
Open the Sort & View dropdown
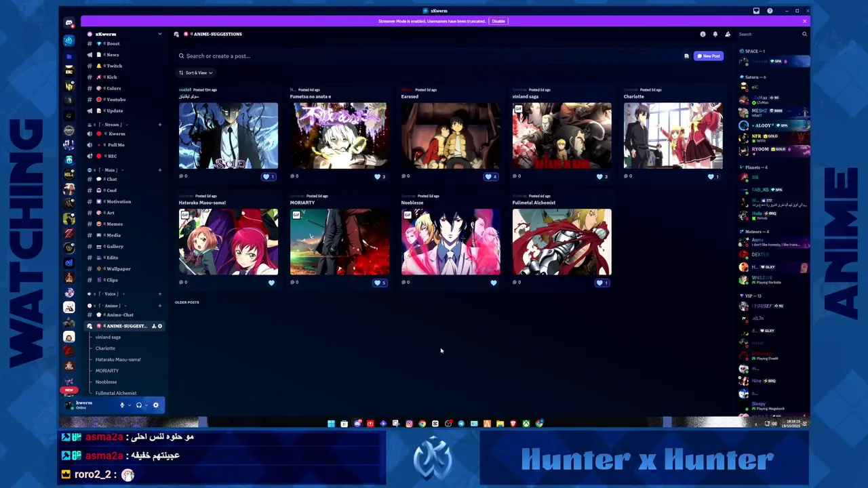[195, 73]
